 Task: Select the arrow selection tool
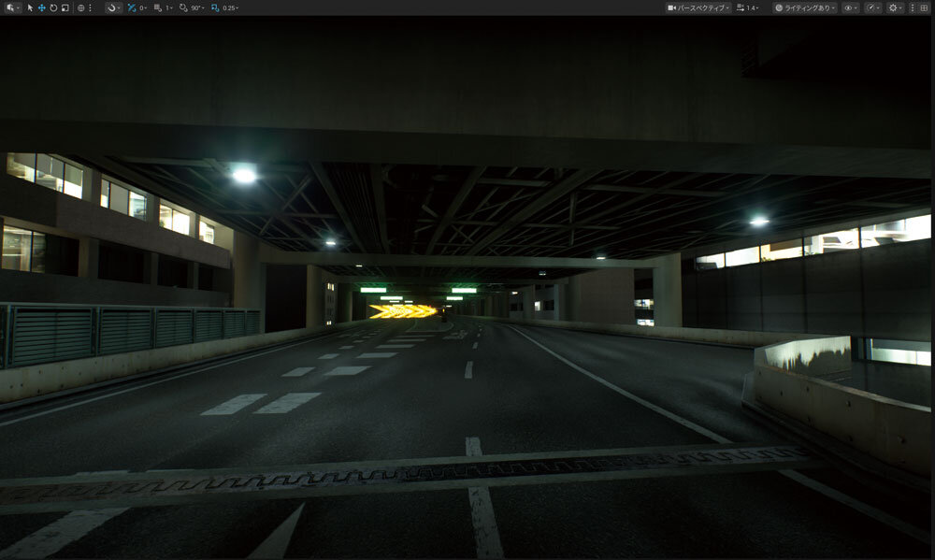click(x=30, y=7)
